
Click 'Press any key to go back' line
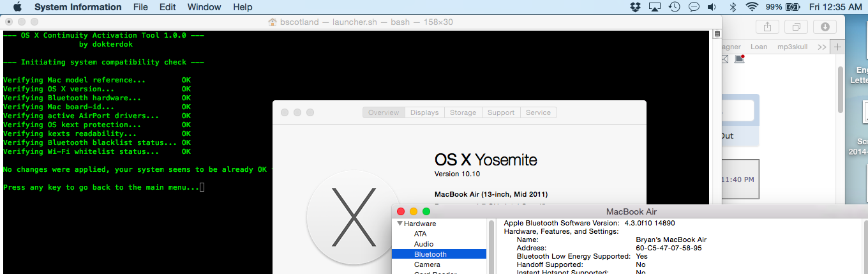pyautogui.click(x=104, y=188)
